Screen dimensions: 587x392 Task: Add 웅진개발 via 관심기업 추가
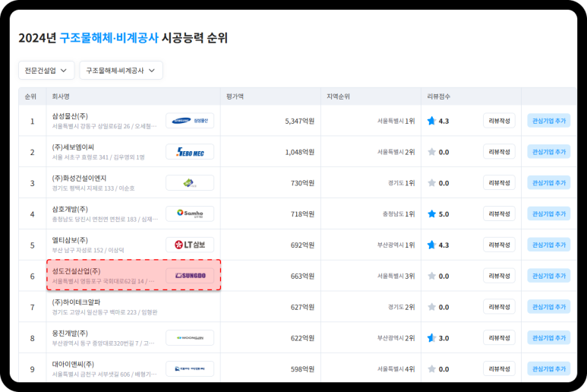pos(549,338)
